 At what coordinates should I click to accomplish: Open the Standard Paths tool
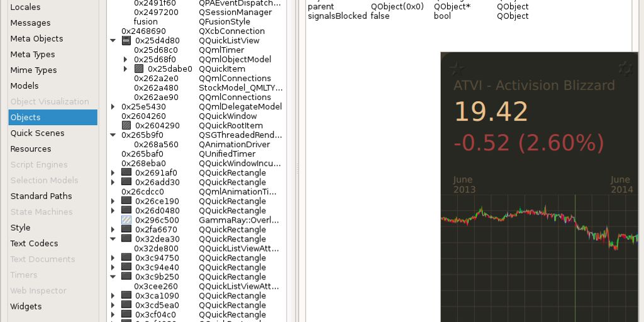tap(53, 196)
